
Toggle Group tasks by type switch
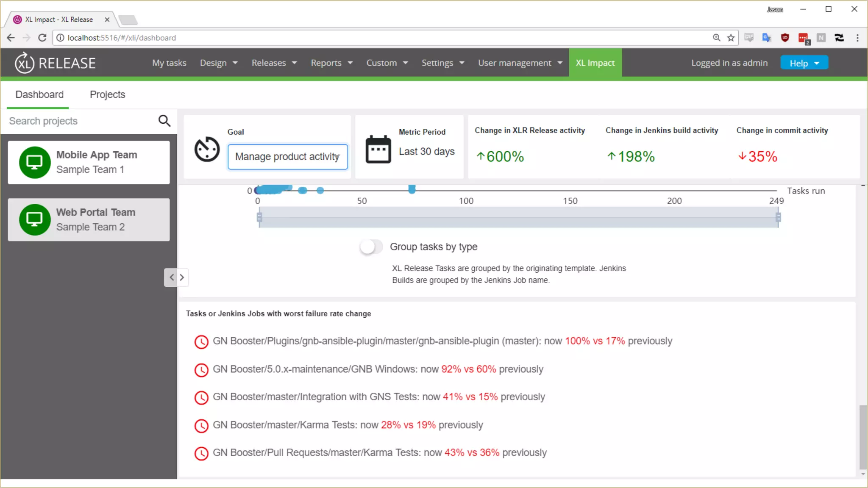point(371,247)
